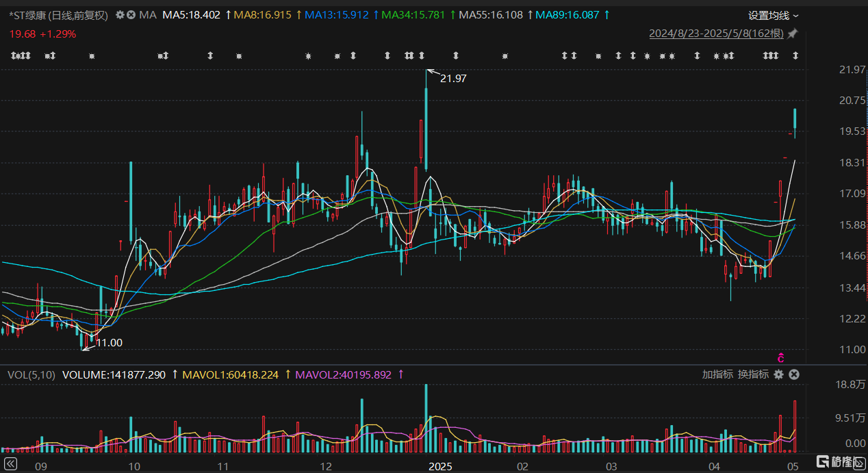Select the MA8:16.915 legend

[263, 14]
